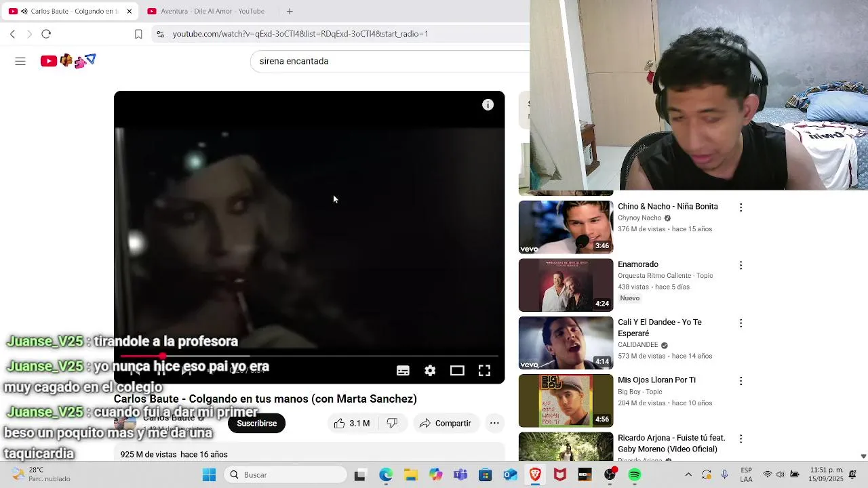The image size is (868, 488).
Task: Open options menu for Niña Bonita video
Action: click(741, 207)
